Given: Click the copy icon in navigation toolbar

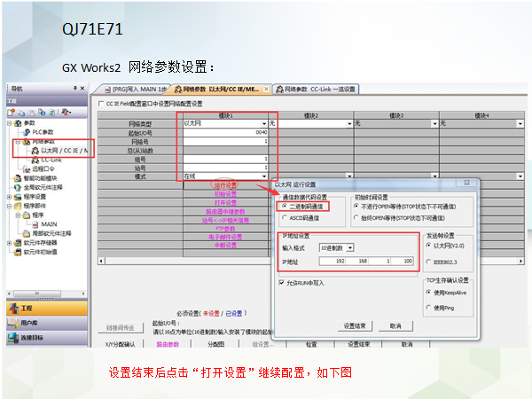Looking at the screenshot, I should point(21,113).
